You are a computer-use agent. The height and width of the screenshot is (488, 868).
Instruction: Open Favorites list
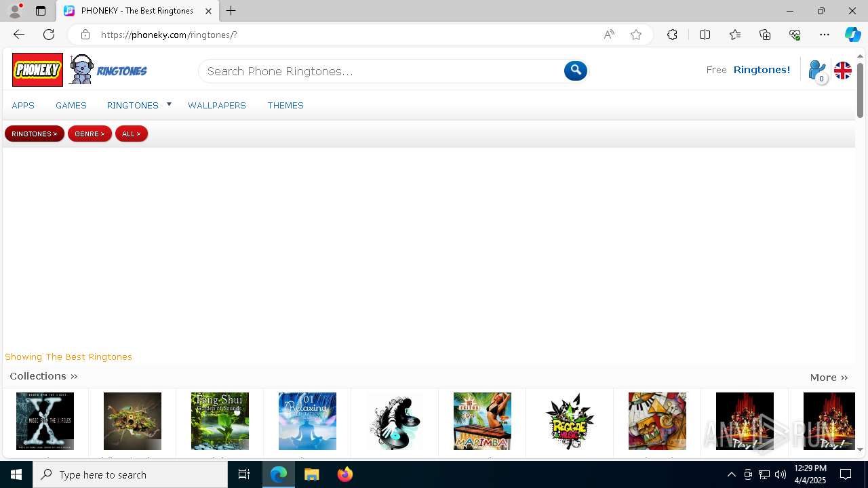pos(735,35)
